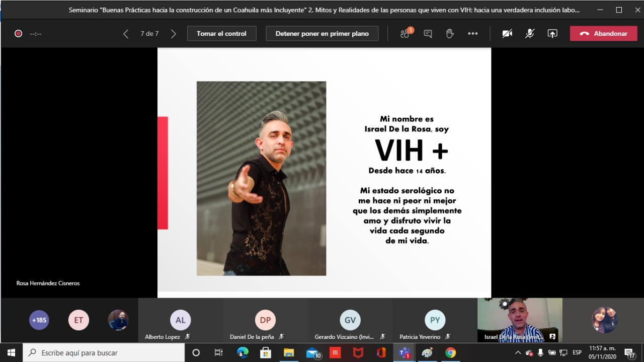Click the share content icon
This screenshot has width=644, height=362.
552,34
